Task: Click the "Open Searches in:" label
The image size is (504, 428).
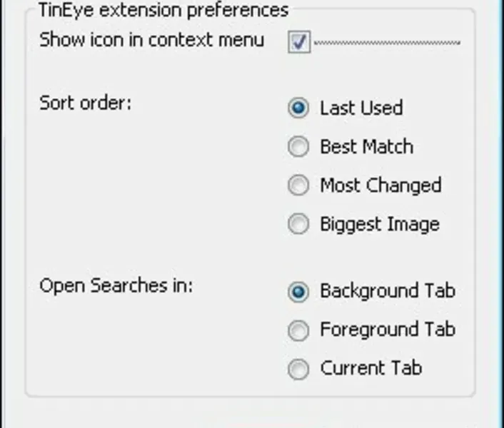Action: 116,285
